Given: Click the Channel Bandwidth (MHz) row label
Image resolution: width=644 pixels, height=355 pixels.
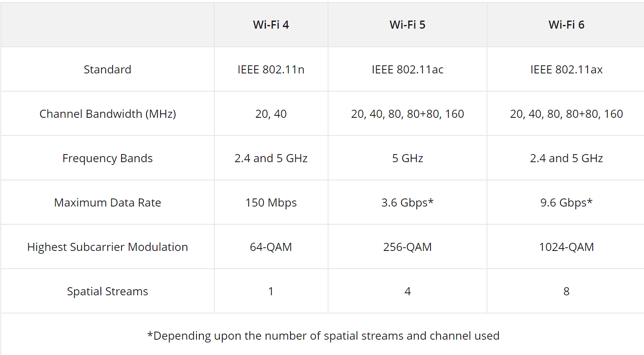Looking at the screenshot, I should tap(107, 114).
